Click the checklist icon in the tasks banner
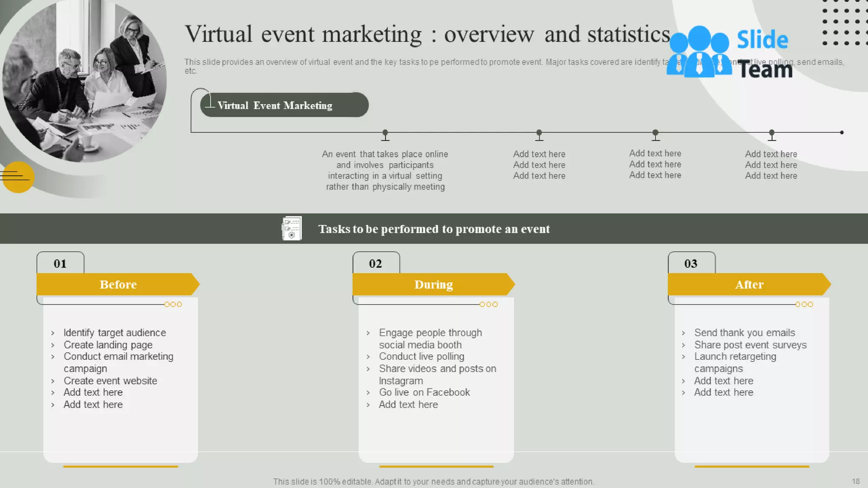868x488 pixels. point(292,228)
